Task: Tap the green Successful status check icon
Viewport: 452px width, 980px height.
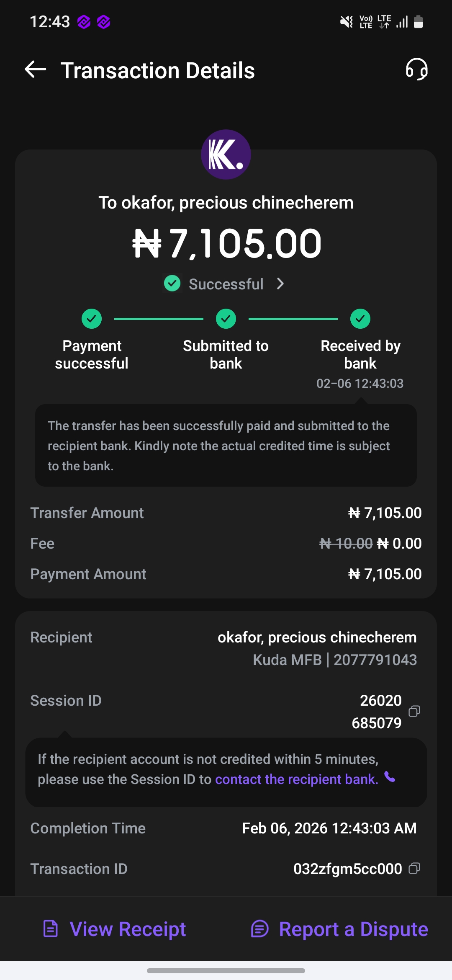Action: [x=172, y=284]
